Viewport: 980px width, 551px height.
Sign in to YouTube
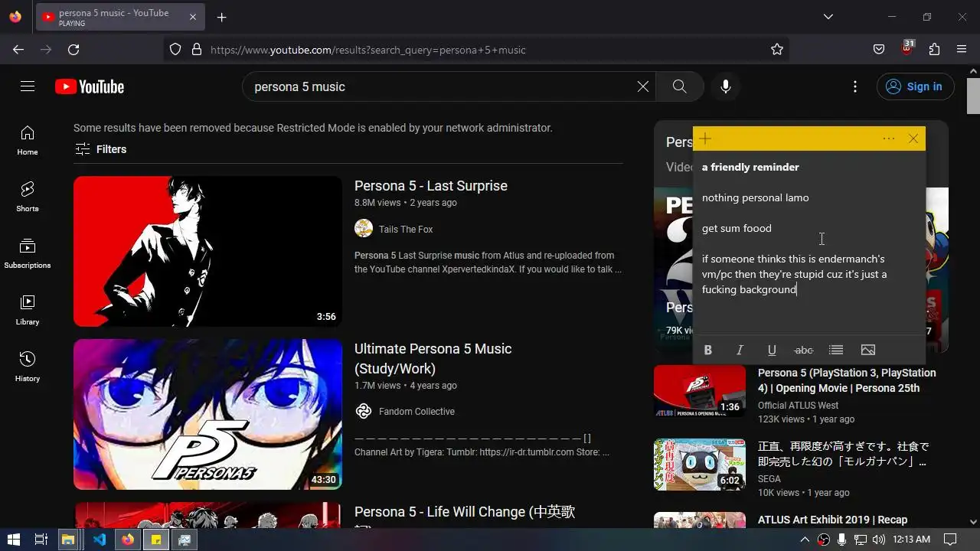(x=916, y=86)
